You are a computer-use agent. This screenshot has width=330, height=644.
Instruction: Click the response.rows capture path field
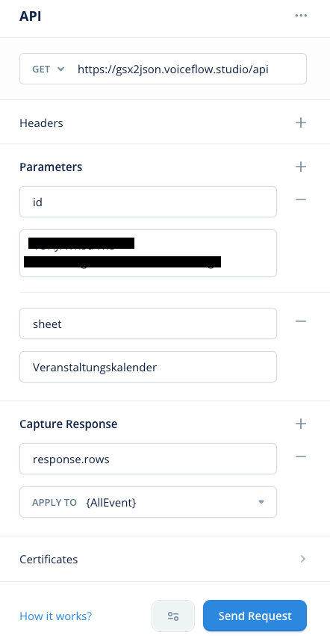(148, 459)
